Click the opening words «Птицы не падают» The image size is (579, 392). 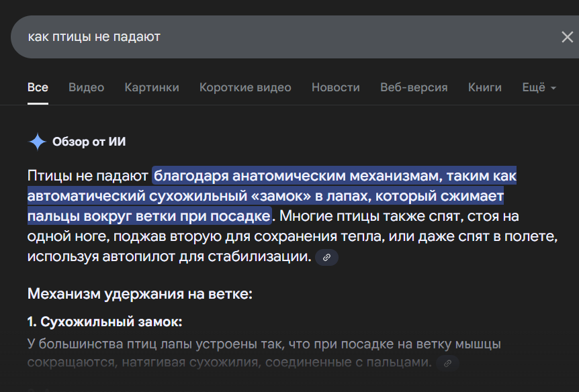coord(88,176)
